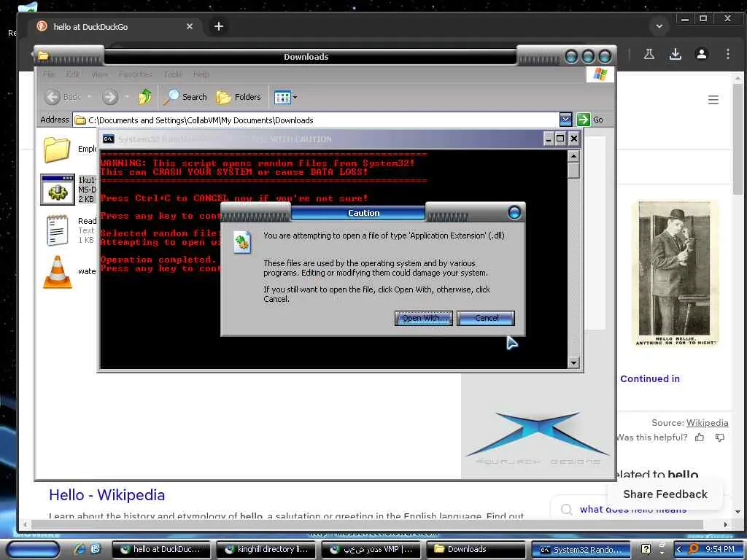Click the Hello Nellie vintage photo thumbnail

[x=676, y=273]
